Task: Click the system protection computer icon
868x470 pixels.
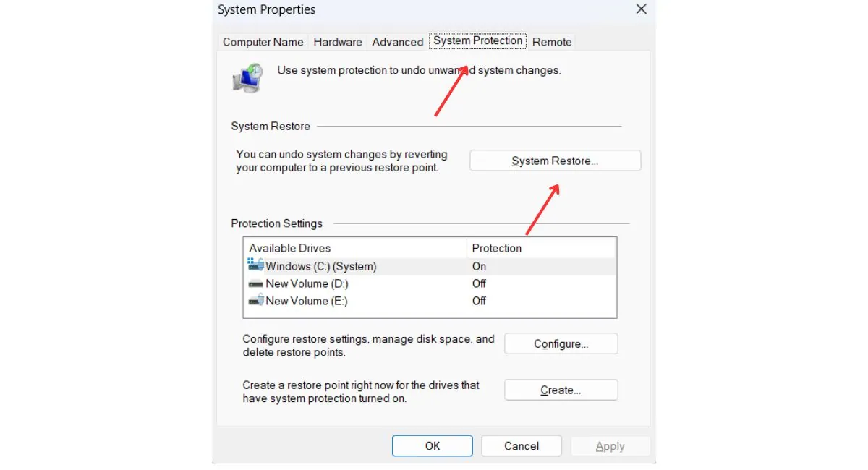Action: 247,77
